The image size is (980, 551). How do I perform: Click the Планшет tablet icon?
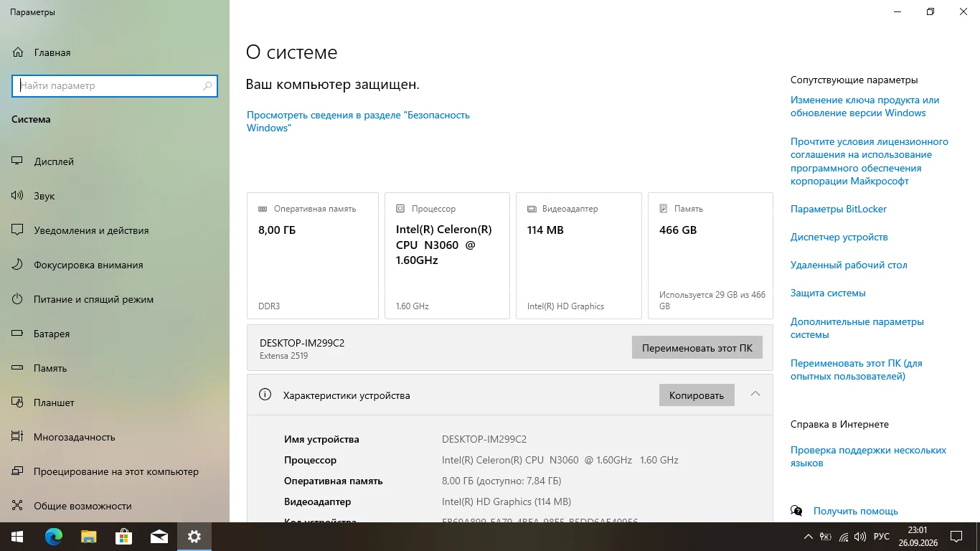coord(18,402)
